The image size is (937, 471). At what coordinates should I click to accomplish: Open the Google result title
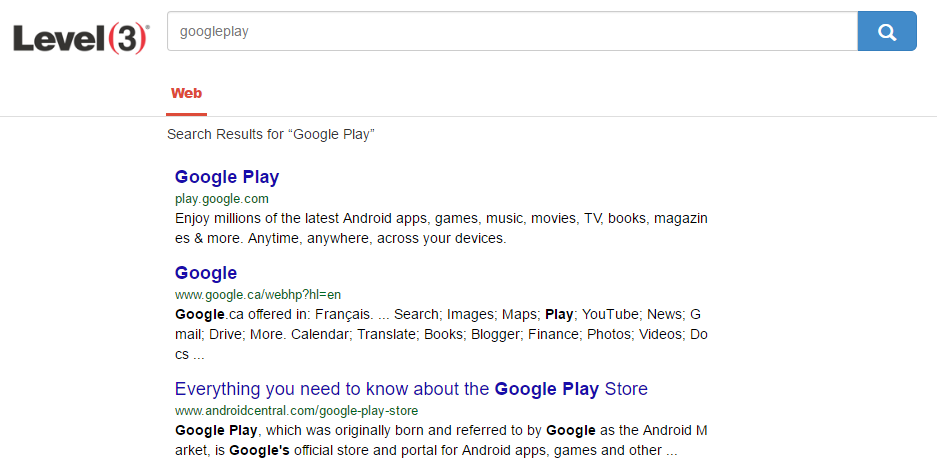206,273
